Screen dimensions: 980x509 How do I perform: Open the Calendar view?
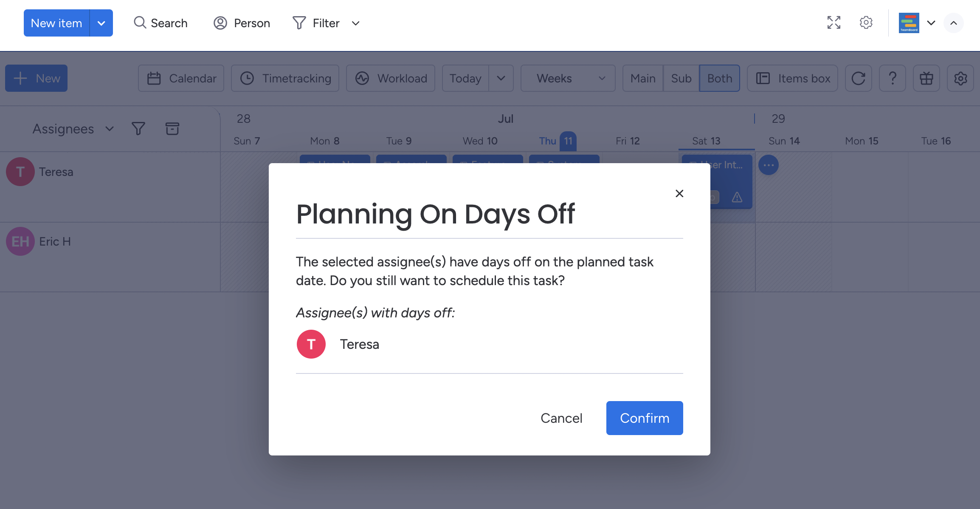point(180,78)
